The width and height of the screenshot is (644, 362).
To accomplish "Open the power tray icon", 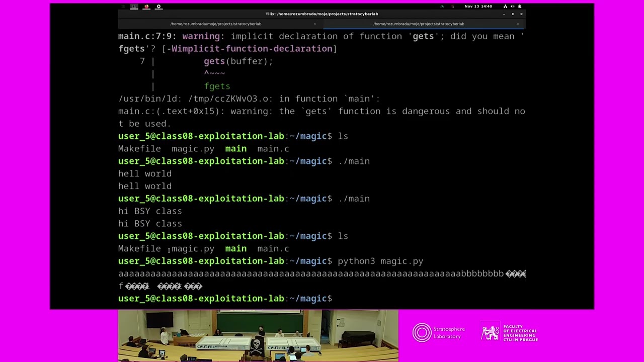I will pos(519,7).
